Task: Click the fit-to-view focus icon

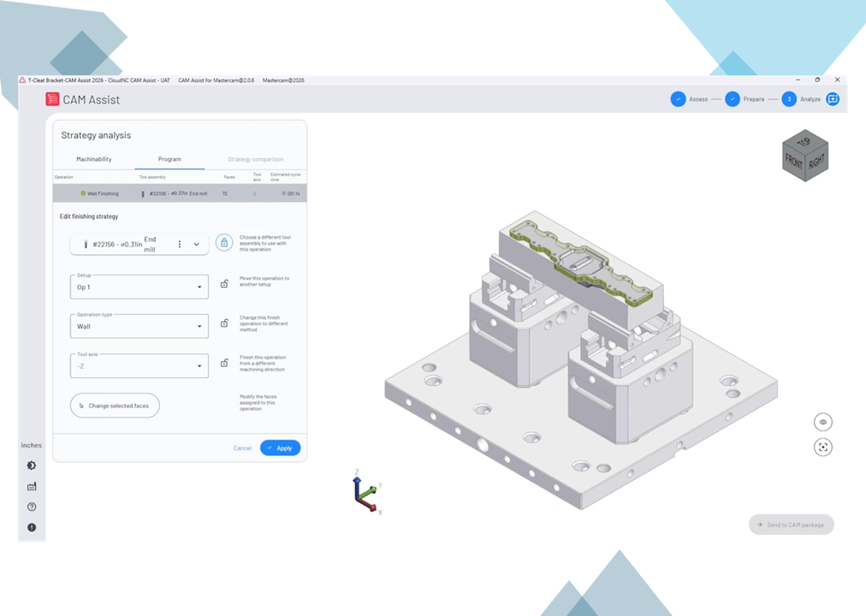Action: point(823,447)
